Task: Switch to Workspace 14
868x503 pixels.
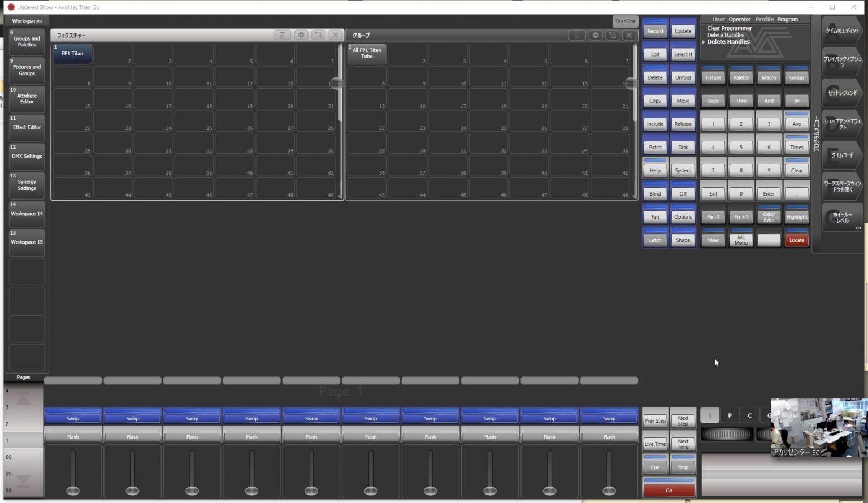Action: pos(27,214)
